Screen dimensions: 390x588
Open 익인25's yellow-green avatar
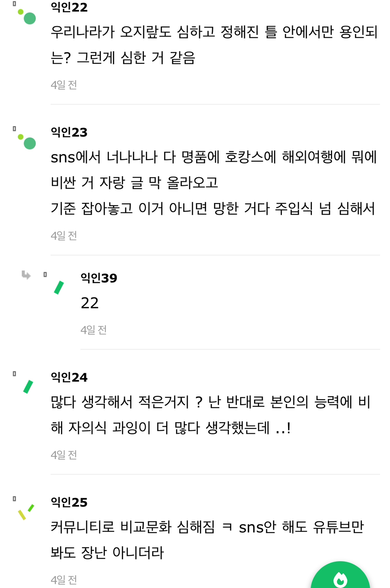pyautogui.click(x=26, y=512)
